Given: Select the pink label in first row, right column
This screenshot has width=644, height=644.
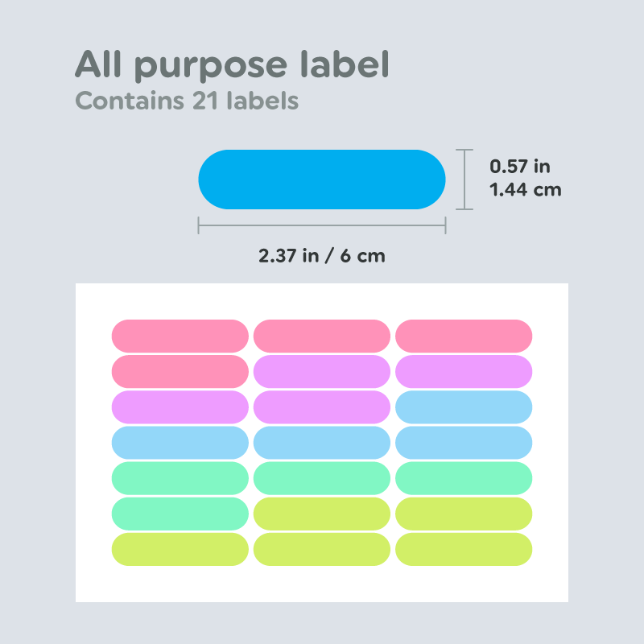Looking at the screenshot, I should (x=464, y=336).
